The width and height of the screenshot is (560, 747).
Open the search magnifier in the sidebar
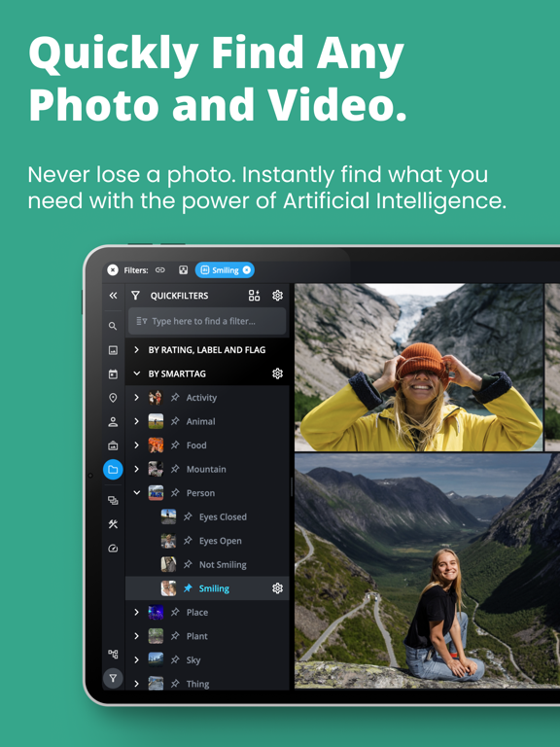click(x=113, y=326)
